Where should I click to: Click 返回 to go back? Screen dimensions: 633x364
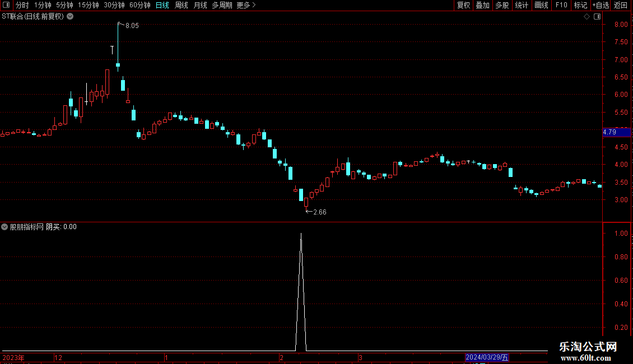tap(621, 5)
